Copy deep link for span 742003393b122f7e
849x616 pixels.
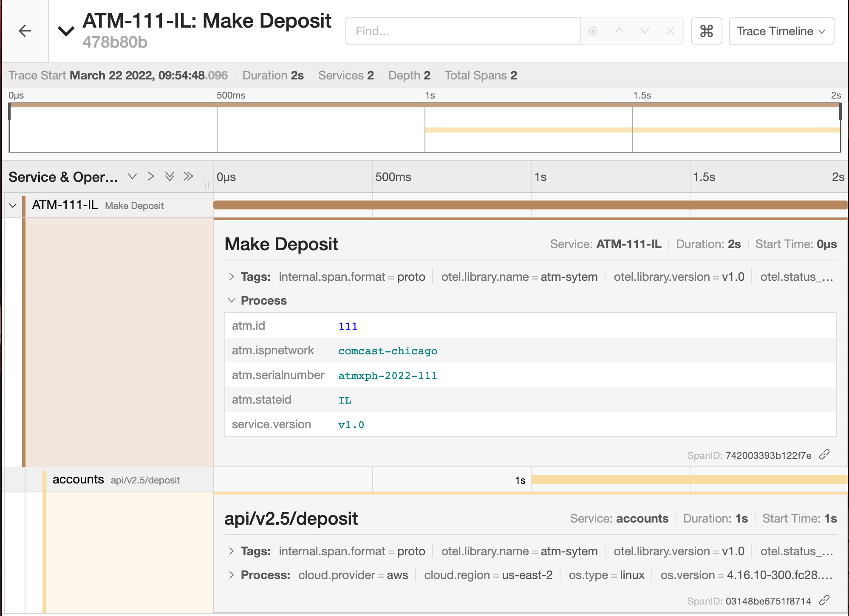click(824, 455)
